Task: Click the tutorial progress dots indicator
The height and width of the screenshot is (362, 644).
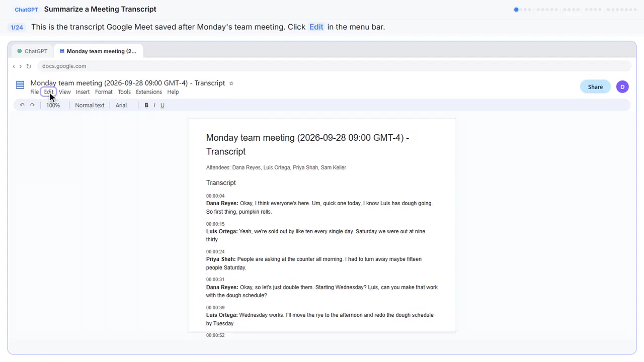Action: pos(576,10)
